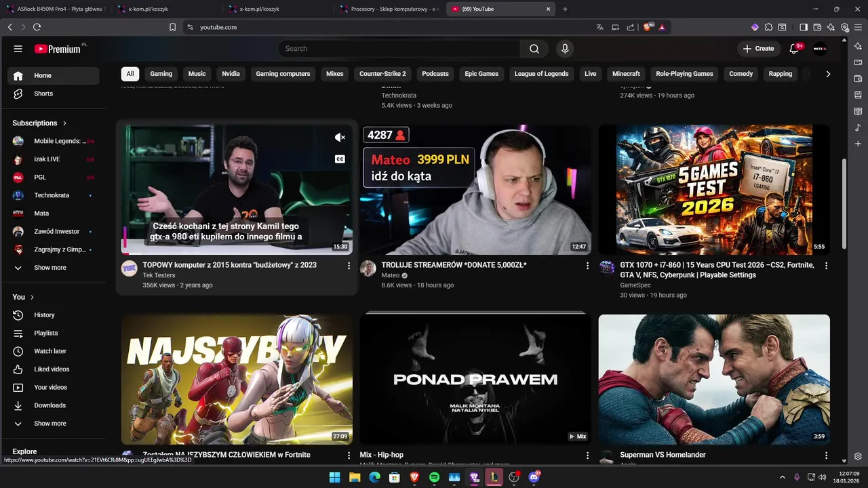
Task: Open Liked videos list
Action: pyautogui.click(x=53, y=369)
